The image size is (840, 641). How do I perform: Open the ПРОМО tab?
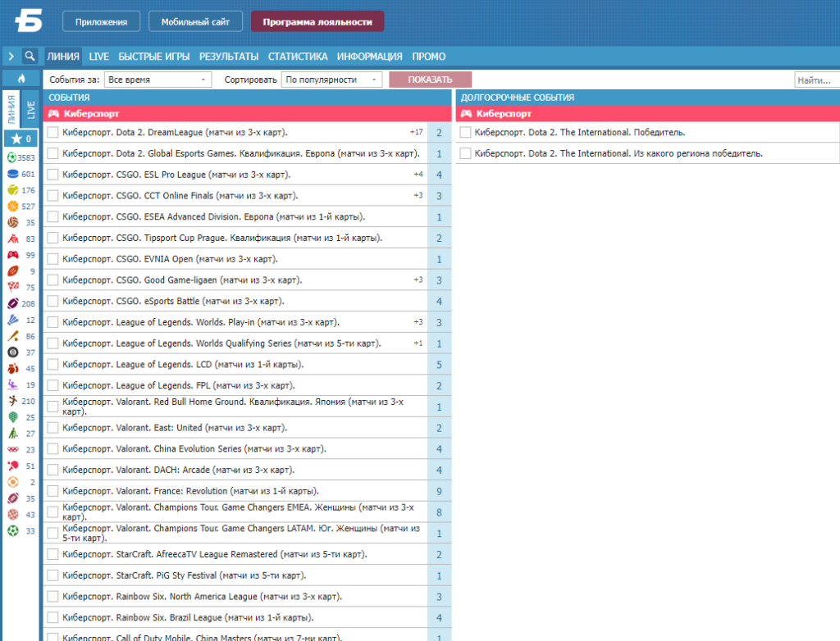coord(428,57)
